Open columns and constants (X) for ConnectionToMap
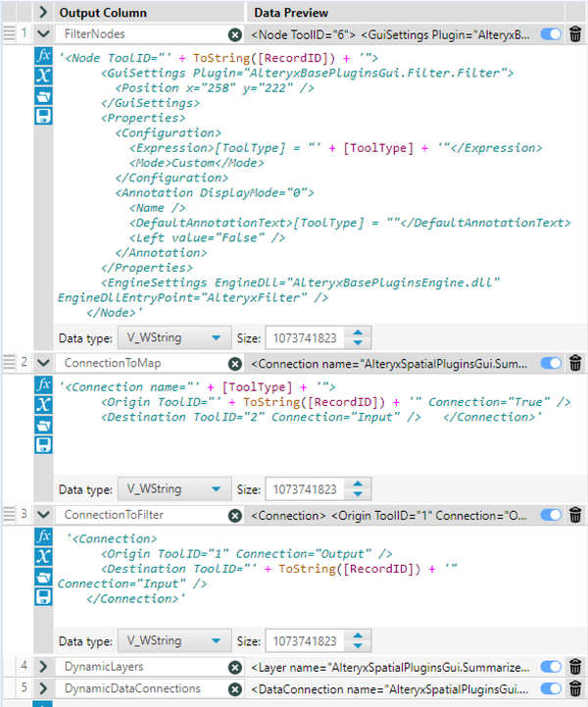The height and width of the screenshot is (707, 588). [x=43, y=404]
